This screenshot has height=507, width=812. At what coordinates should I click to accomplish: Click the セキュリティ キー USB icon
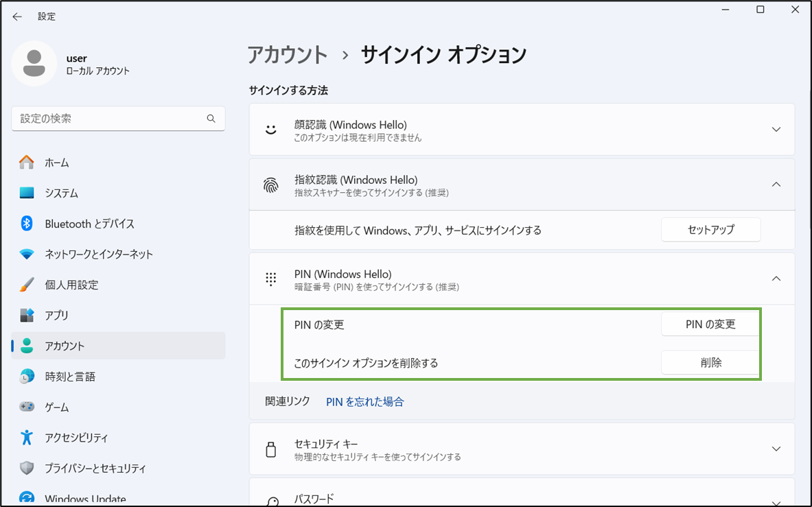click(271, 449)
